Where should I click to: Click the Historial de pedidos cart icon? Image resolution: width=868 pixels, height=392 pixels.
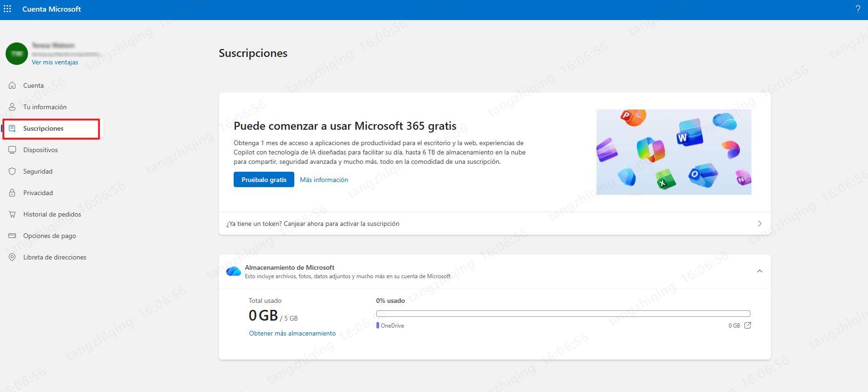click(12, 214)
